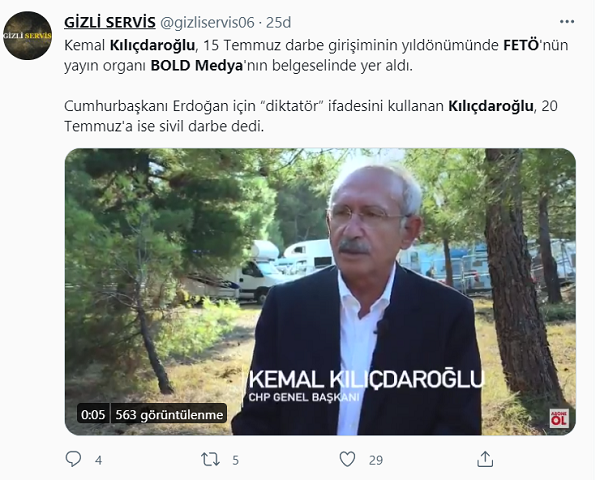The image size is (600, 480).
Task: Click the CHP GENEL BAŞKANI subtitle text
Action: [x=304, y=397]
